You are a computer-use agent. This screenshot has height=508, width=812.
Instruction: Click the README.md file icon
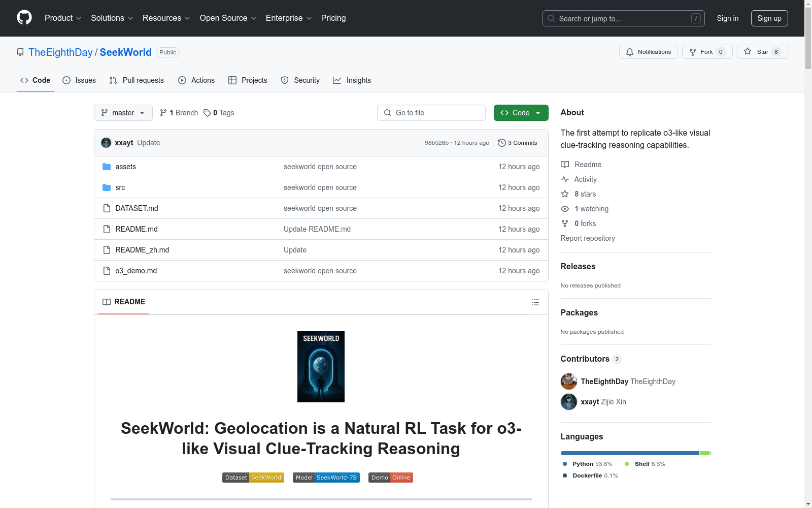tap(107, 229)
